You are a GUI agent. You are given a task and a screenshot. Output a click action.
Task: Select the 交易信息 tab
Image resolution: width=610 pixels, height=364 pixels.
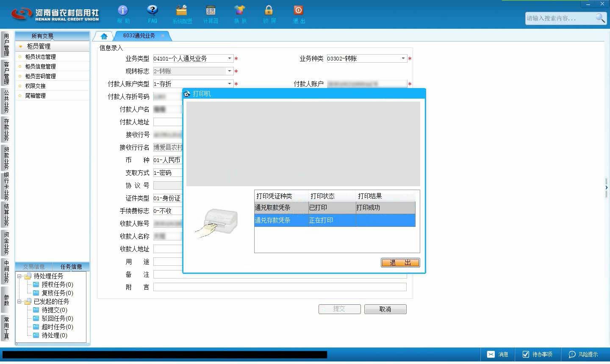pos(34,267)
